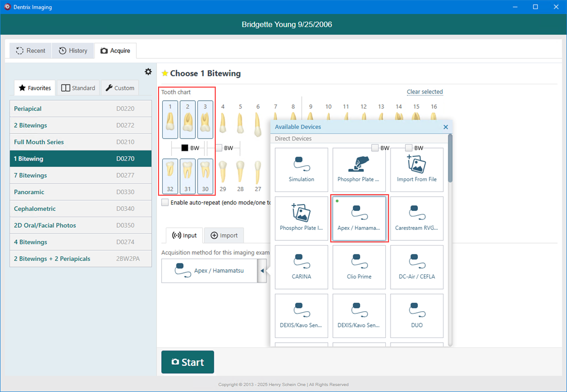
Task: Close the Available Devices popup
Action: pyautogui.click(x=446, y=127)
